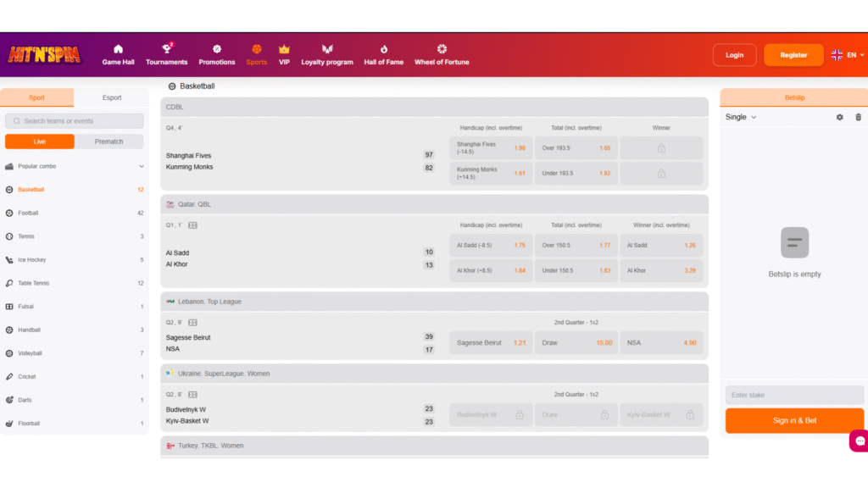
Task: Open the Single bet type dropdown
Action: [x=741, y=118]
